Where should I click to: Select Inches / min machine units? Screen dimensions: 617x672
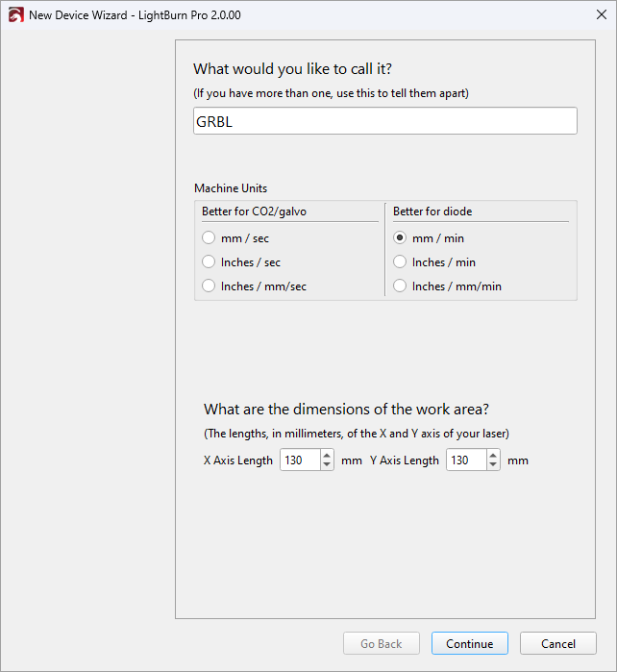tap(400, 262)
